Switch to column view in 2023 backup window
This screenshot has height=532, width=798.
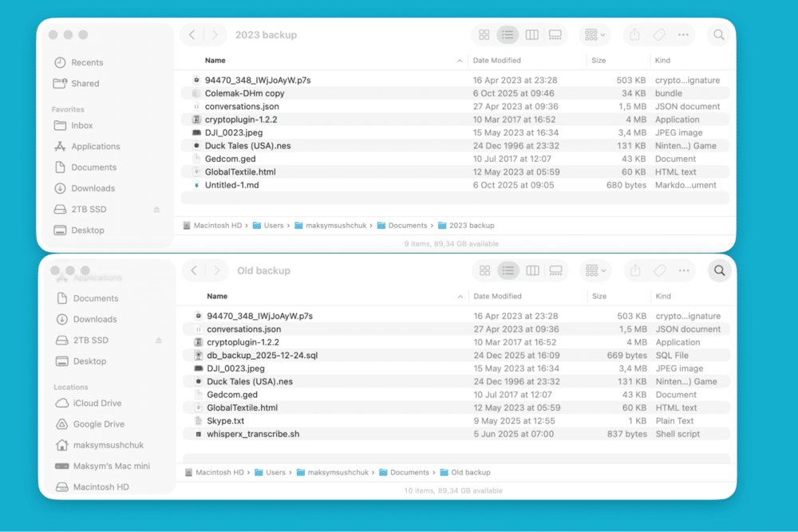pyautogui.click(x=531, y=34)
